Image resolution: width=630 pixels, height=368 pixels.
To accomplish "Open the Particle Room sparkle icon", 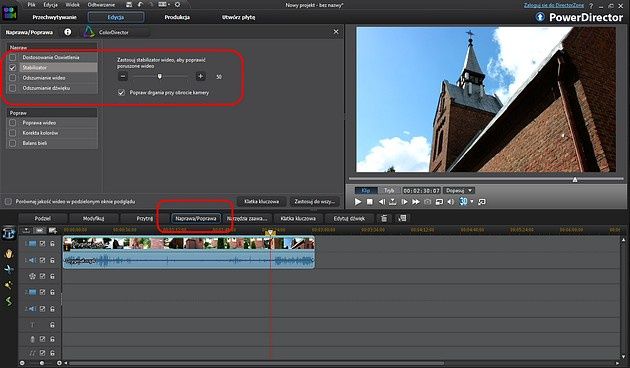I will tap(8, 285).
